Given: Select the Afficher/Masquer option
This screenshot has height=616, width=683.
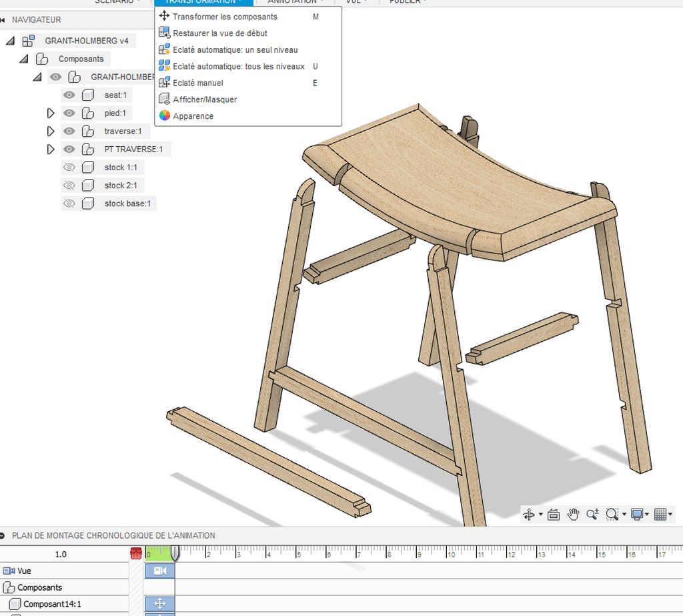Looking at the screenshot, I should [x=205, y=99].
